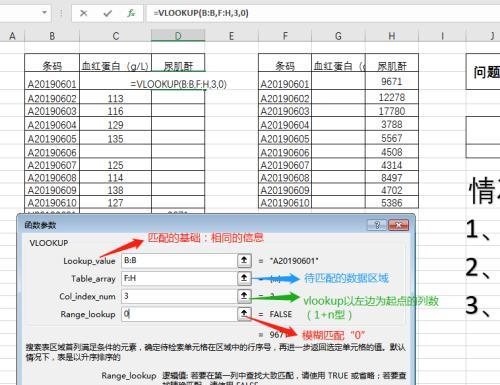The image size is (500, 385).
Task: Click inside the Lookup_value field
Action: (179, 260)
